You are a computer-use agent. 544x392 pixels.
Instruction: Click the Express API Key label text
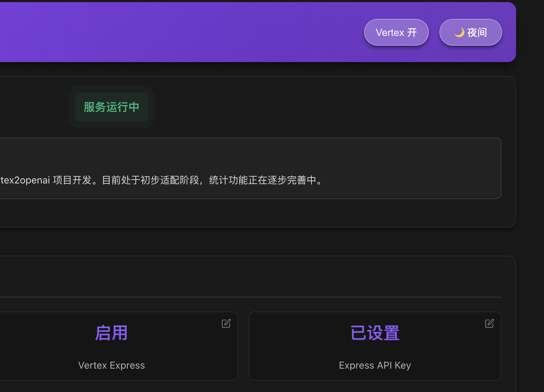click(x=375, y=365)
